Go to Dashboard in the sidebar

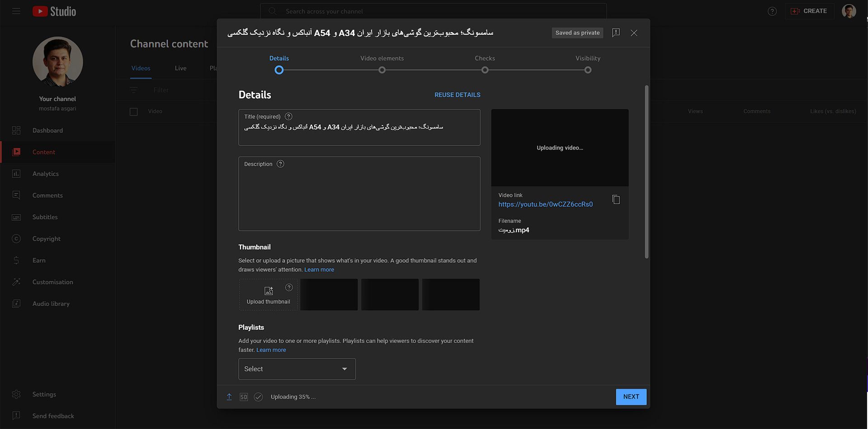(x=57, y=131)
